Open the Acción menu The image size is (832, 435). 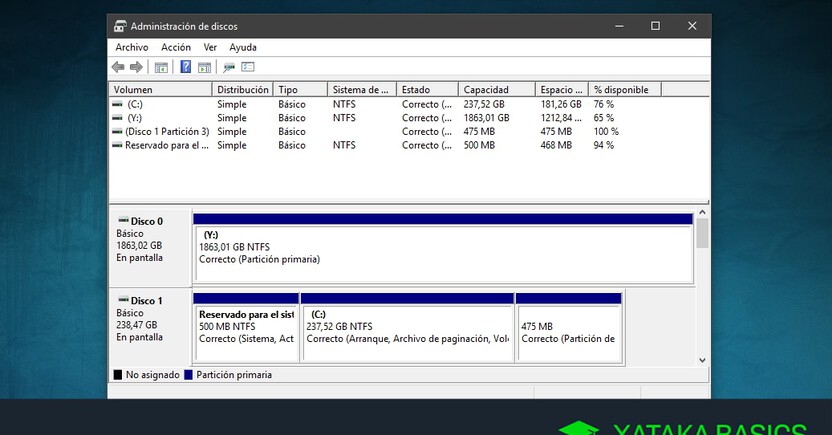point(176,47)
